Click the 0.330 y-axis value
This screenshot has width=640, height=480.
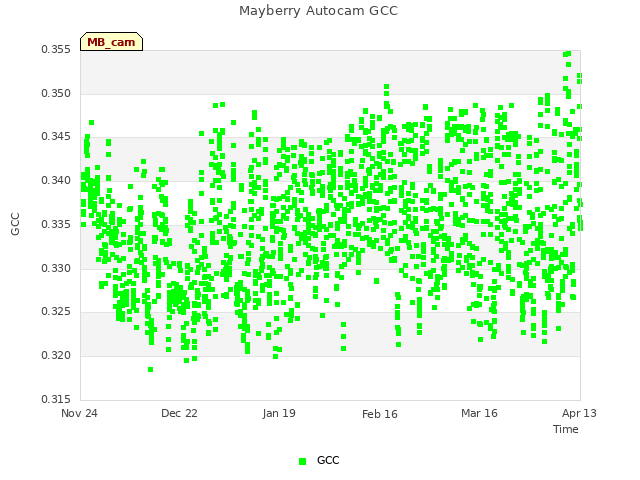(56, 269)
